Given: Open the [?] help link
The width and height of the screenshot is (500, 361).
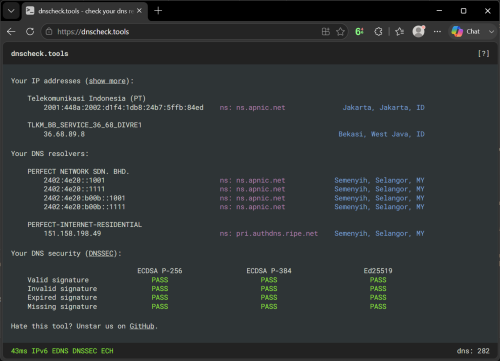Looking at the screenshot, I should 484,54.
